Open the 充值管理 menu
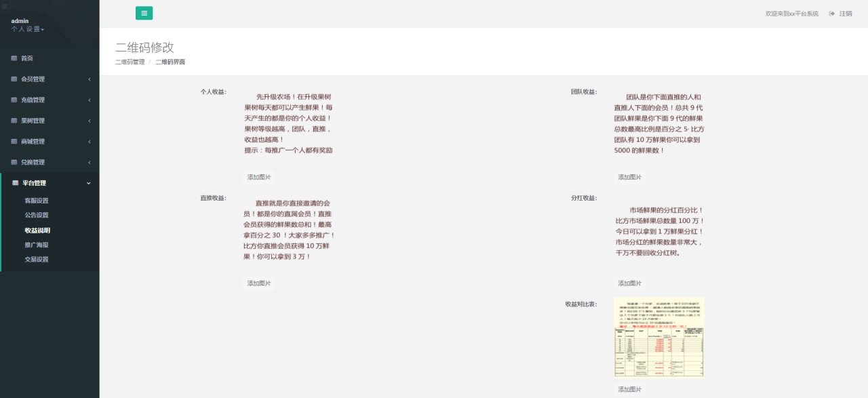The width and height of the screenshot is (868, 398). [x=33, y=100]
